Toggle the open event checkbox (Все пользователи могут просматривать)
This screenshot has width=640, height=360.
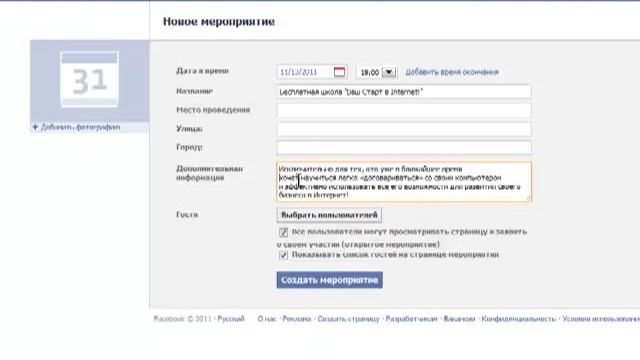[283, 232]
